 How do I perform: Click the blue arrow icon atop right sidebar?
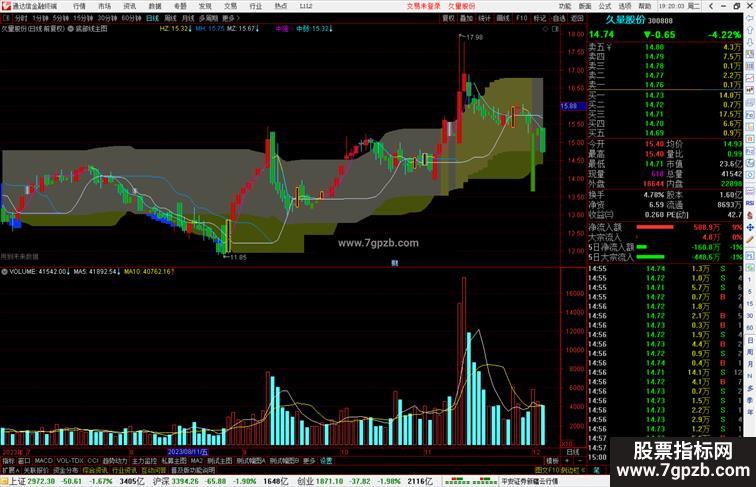click(x=750, y=18)
